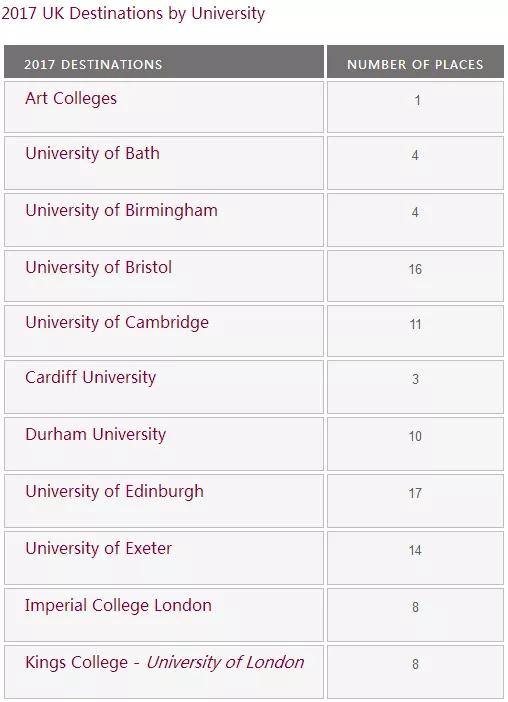
Task: Click the 17 places cell for Edinburgh
Action: 415,501
